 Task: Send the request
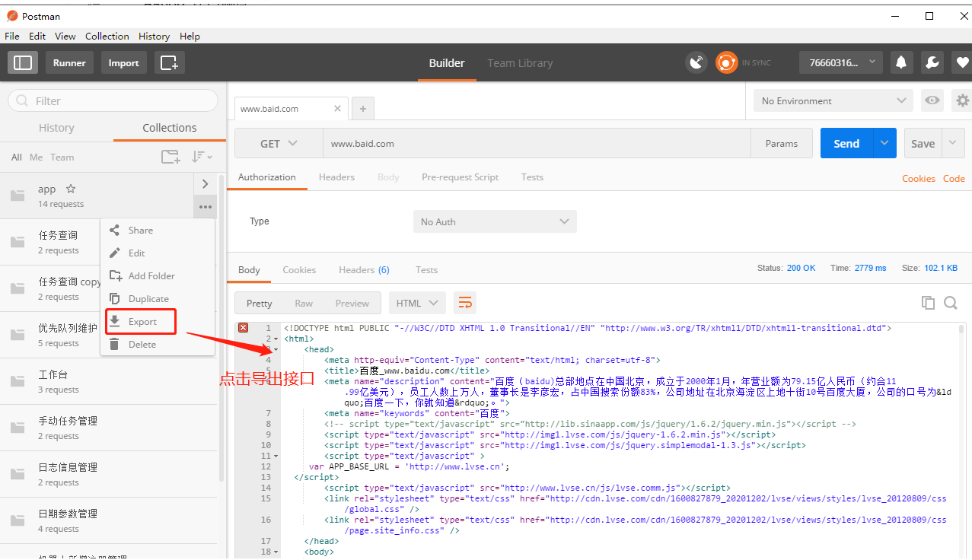point(846,143)
